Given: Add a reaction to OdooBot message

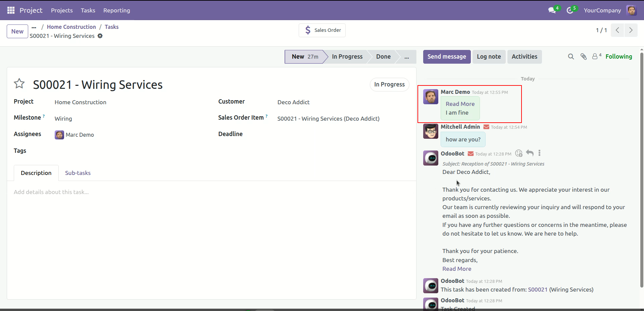Looking at the screenshot, I should (519, 153).
